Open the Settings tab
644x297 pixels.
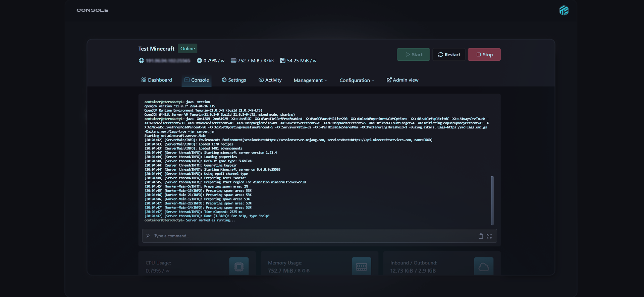pos(234,80)
